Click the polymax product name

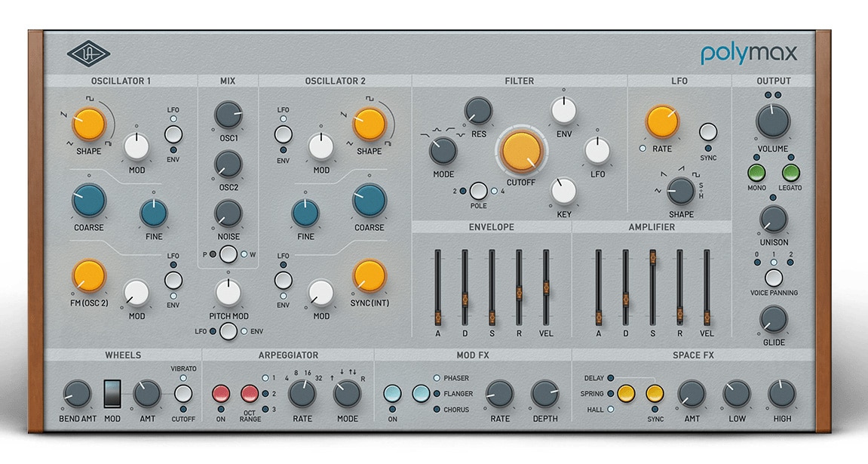coord(749,54)
